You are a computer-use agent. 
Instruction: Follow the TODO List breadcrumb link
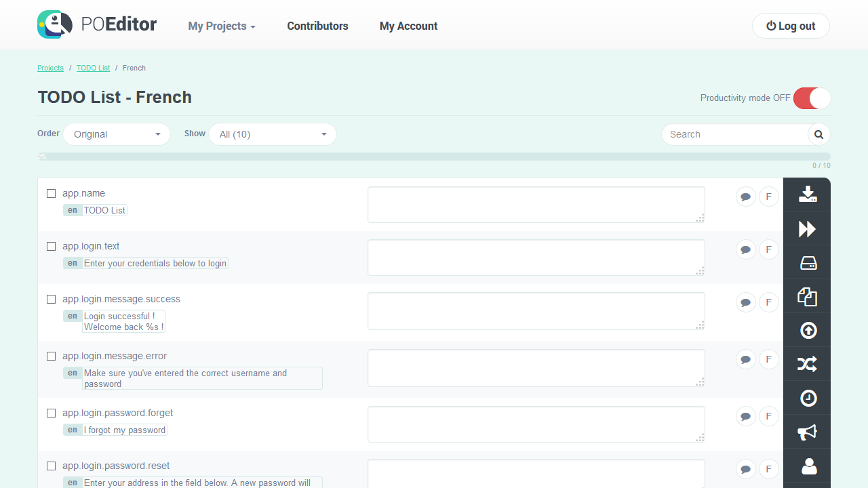click(93, 68)
